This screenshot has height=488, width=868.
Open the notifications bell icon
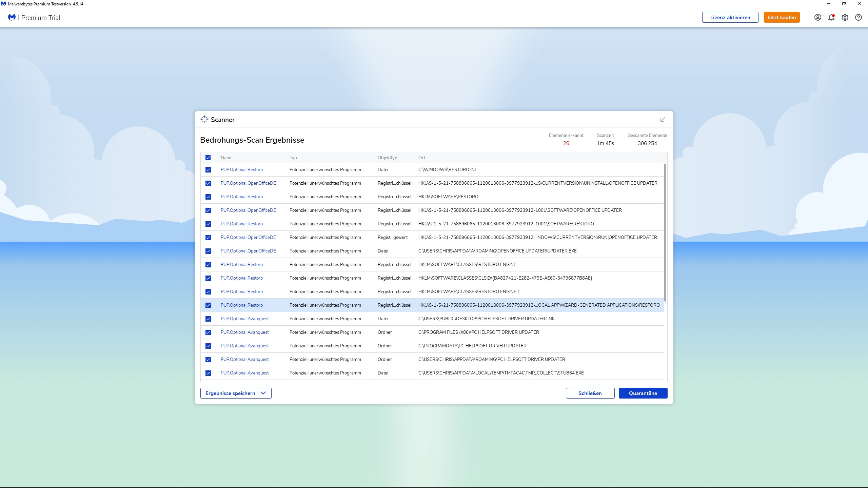coord(831,17)
